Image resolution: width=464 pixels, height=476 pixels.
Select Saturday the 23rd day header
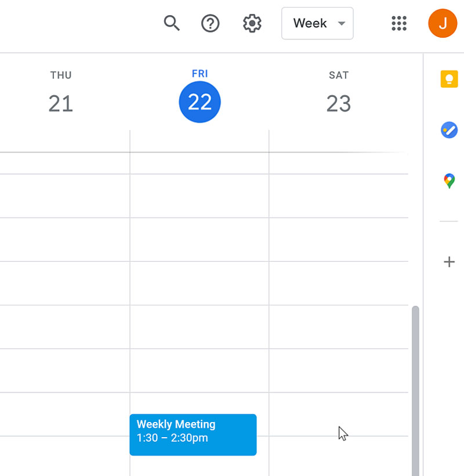(x=339, y=103)
